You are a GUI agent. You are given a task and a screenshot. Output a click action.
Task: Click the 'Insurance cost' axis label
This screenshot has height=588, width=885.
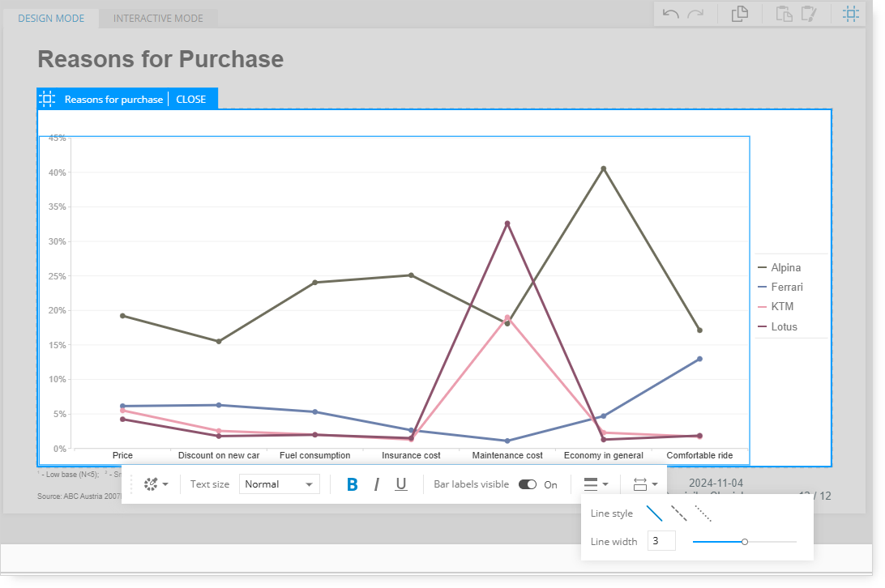pyautogui.click(x=411, y=455)
